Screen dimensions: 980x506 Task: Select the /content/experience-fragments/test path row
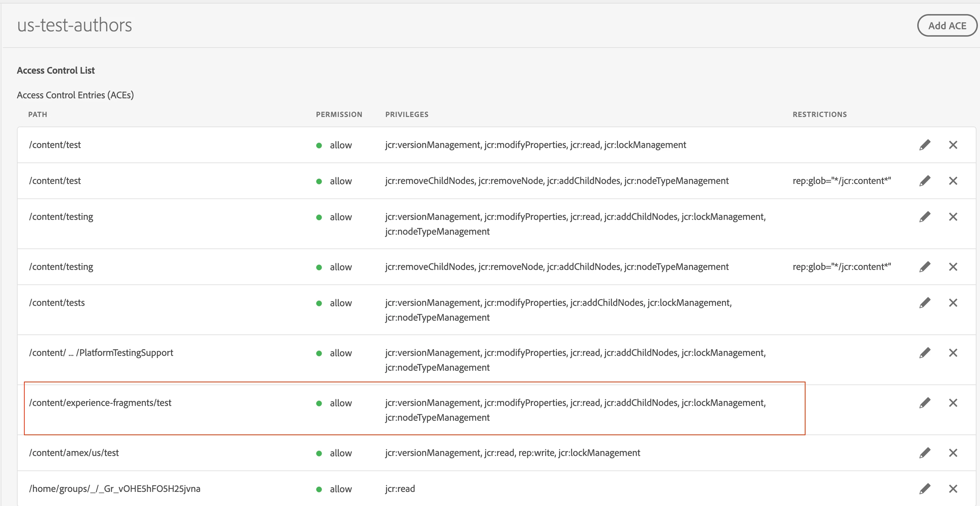pyautogui.click(x=100, y=403)
